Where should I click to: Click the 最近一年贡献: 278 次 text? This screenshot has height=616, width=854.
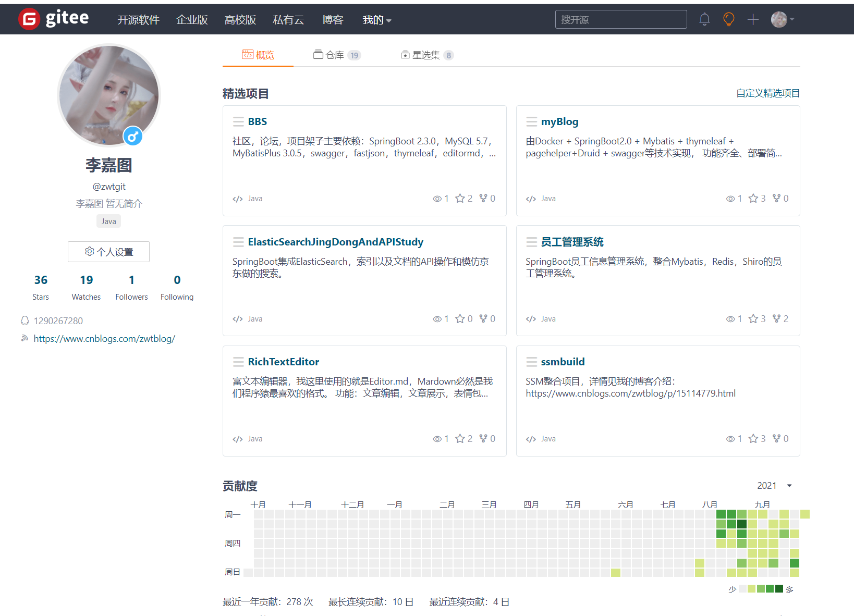coord(268,602)
